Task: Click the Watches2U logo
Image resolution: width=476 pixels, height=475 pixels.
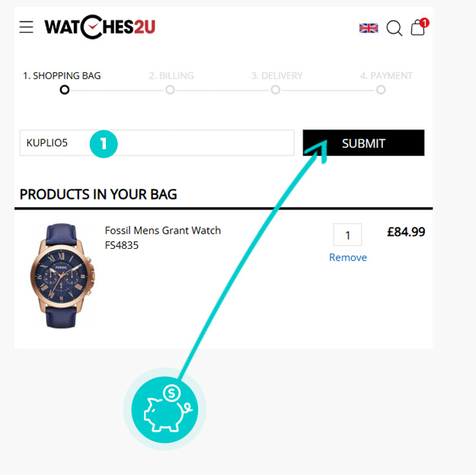Action: click(x=100, y=27)
